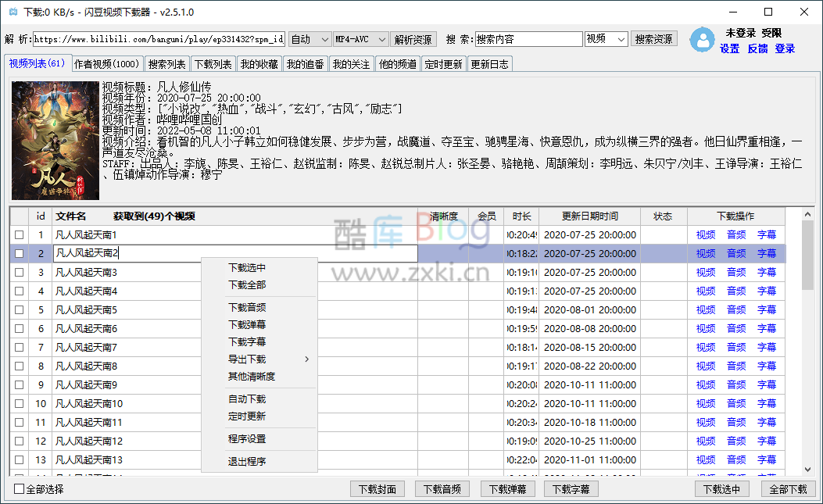The image size is (823, 504).
Task: Click the user avatar profile icon
Action: (x=703, y=41)
